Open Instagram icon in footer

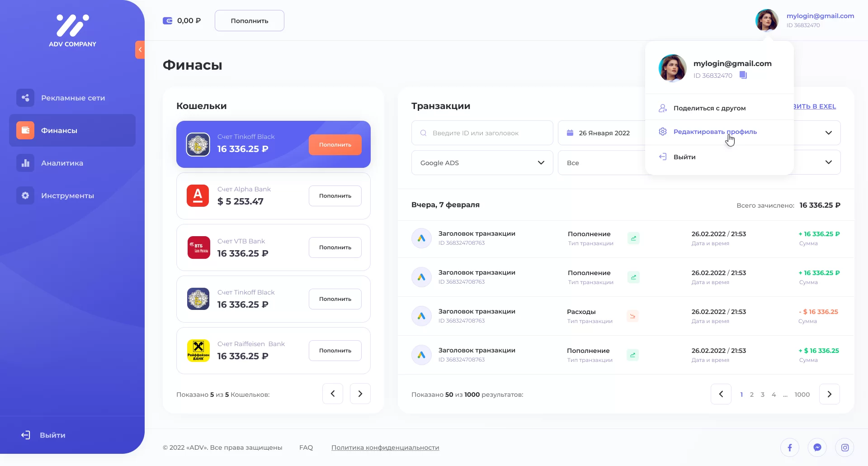pos(845,447)
